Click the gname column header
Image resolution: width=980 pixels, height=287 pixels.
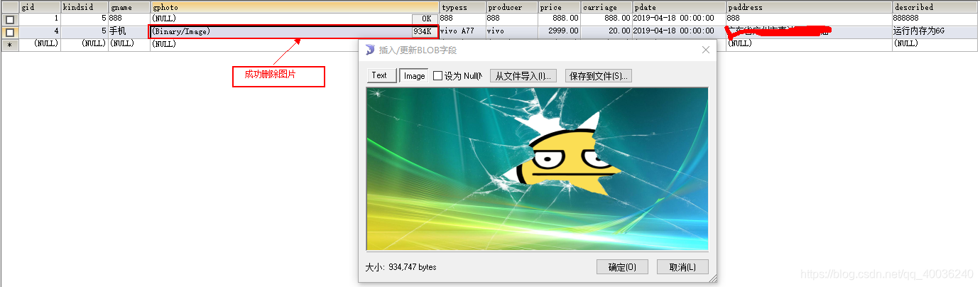click(129, 7)
